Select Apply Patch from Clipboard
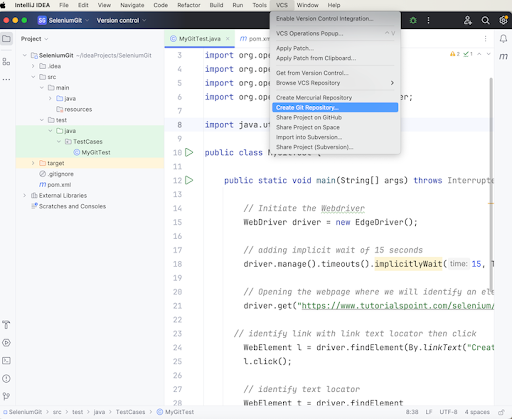This screenshot has width=512, height=419. pos(335,58)
